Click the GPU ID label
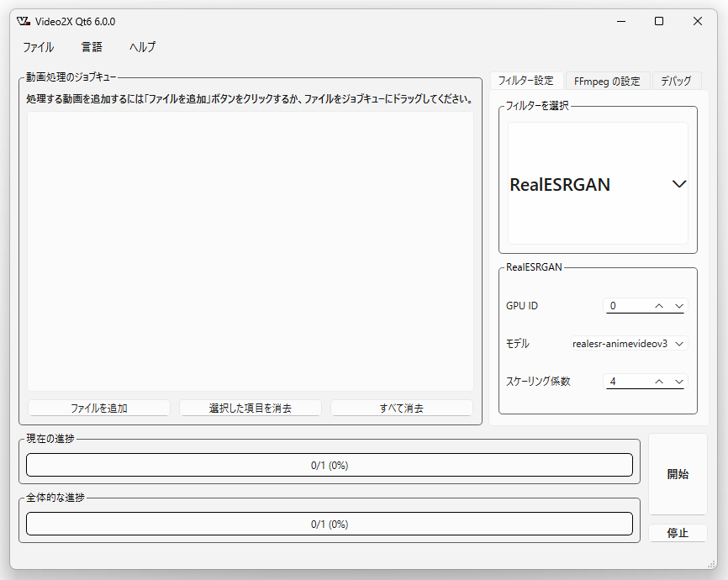728x580 pixels. [x=522, y=306]
